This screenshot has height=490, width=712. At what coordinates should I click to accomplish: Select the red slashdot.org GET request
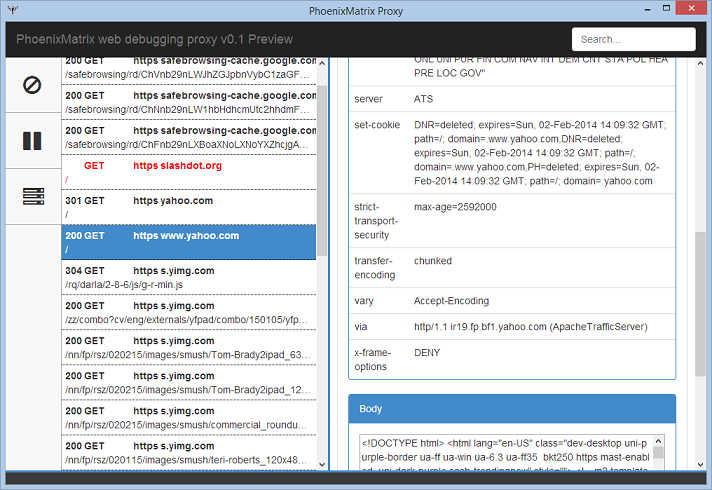pyautogui.click(x=188, y=172)
